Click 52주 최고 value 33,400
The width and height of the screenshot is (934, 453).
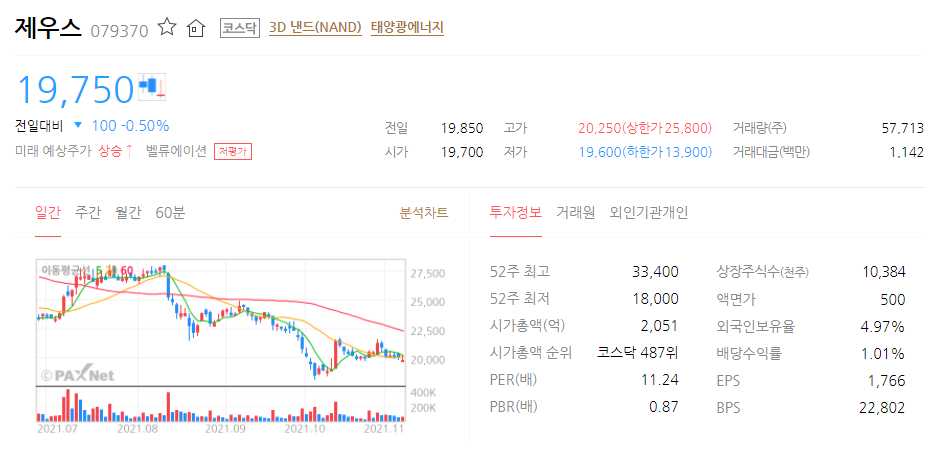tap(655, 272)
